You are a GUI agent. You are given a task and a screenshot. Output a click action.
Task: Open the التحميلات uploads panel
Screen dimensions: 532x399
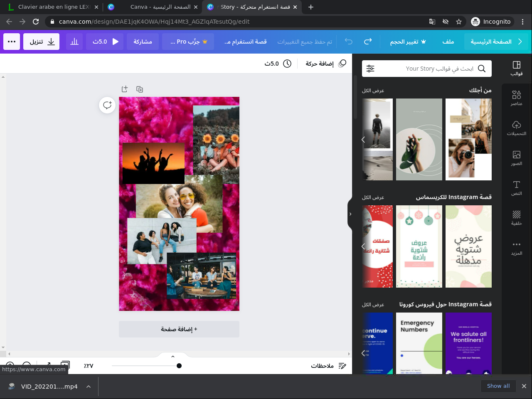click(517, 128)
